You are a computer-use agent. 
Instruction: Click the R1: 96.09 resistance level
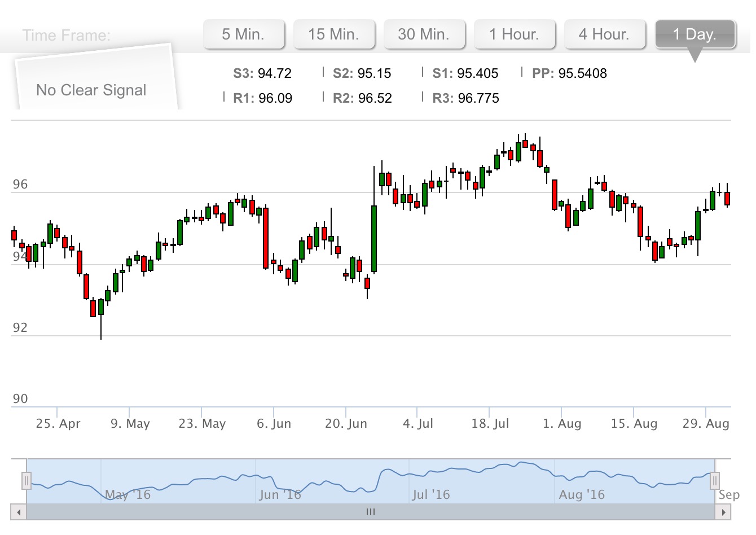263,98
